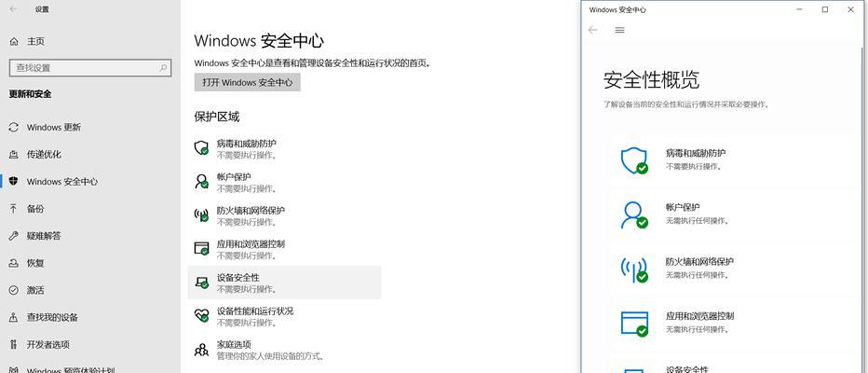Click 防火墙和网络保护 icon in Settings protection list

pos(201,214)
